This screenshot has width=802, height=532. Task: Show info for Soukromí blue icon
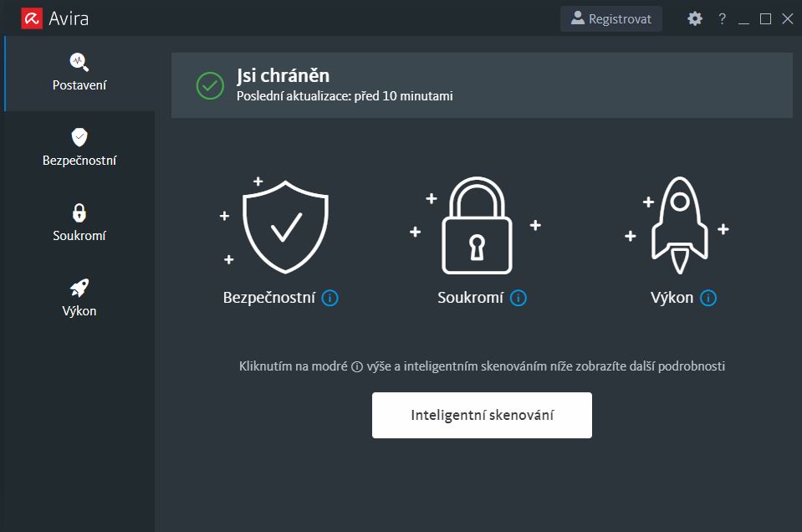coord(518,298)
